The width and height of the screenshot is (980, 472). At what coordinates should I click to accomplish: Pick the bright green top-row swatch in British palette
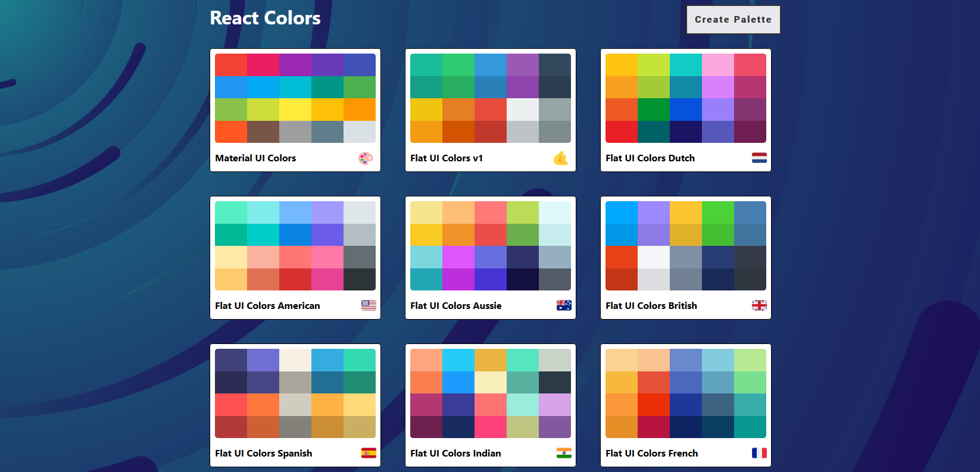pyautogui.click(x=718, y=212)
